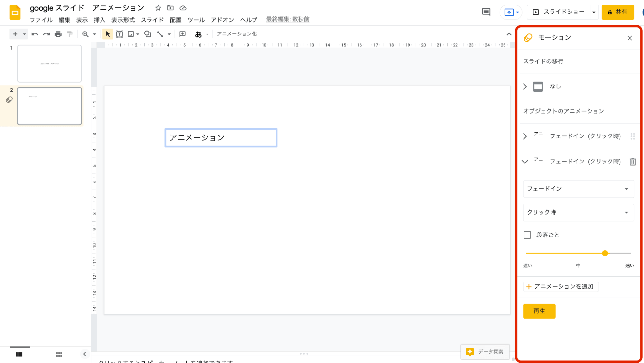Click drag handle on first フェードイン animation
The height and width of the screenshot is (363, 644).
coord(633,136)
